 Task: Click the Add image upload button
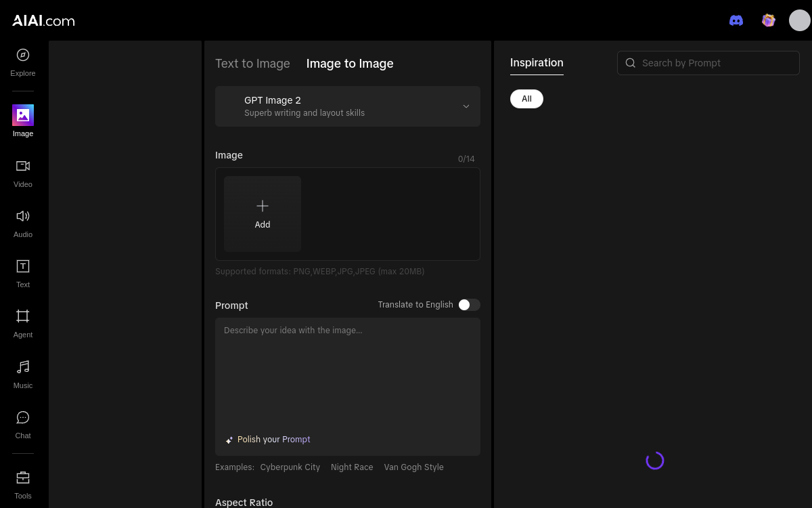(263, 214)
